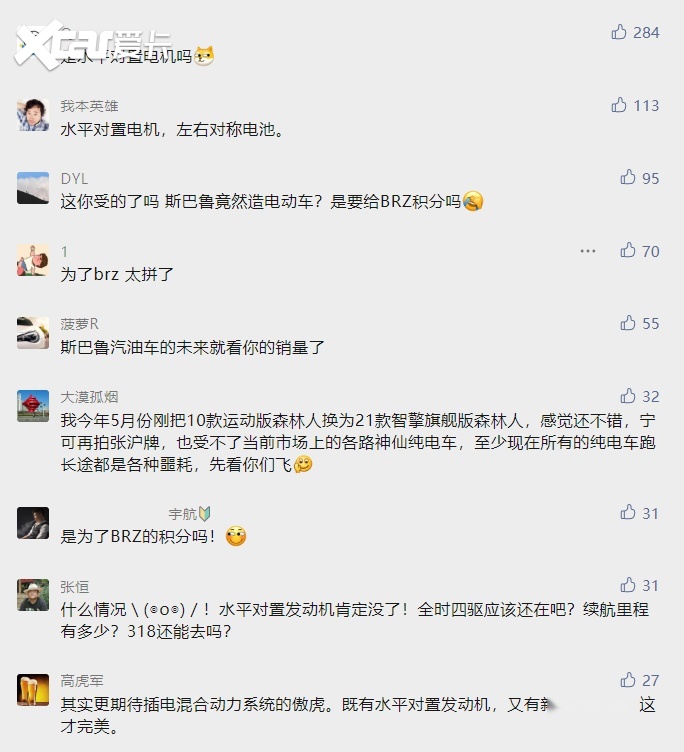Image resolution: width=684 pixels, height=752 pixels.
Task: Give thumbs-up to 菠萝R's comment
Action: click(628, 323)
